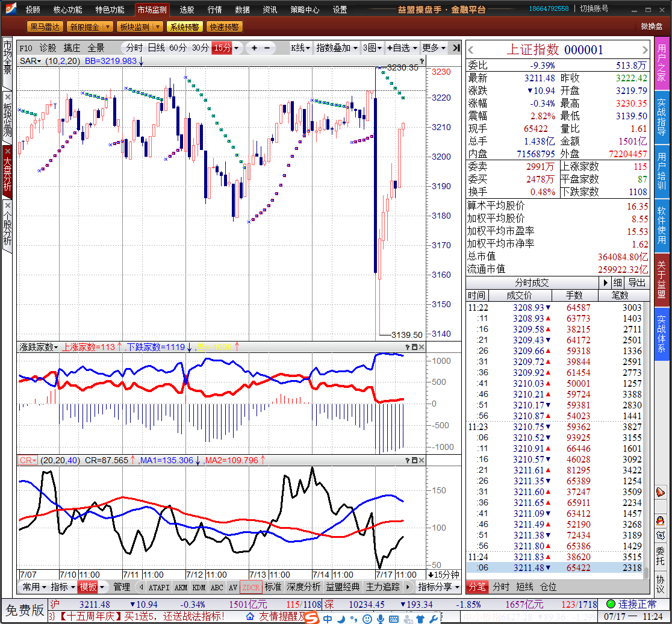This screenshot has width=672, height=624.
Task: Open help for the SAR main chart
Action: (422, 61)
